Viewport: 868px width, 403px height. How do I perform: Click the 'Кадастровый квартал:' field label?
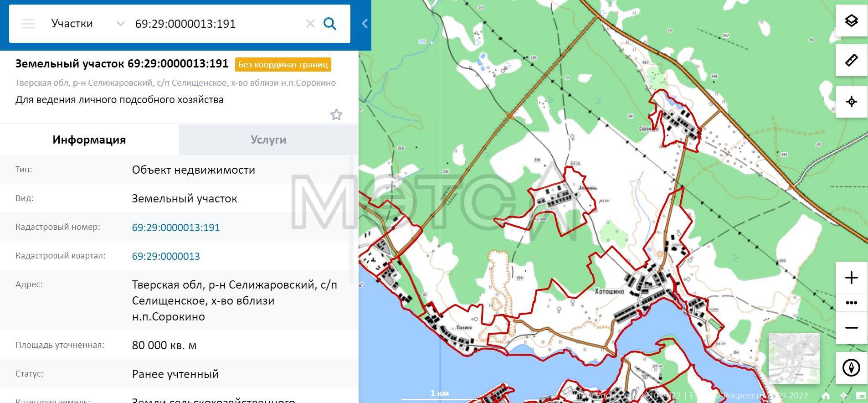coord(61,256)
